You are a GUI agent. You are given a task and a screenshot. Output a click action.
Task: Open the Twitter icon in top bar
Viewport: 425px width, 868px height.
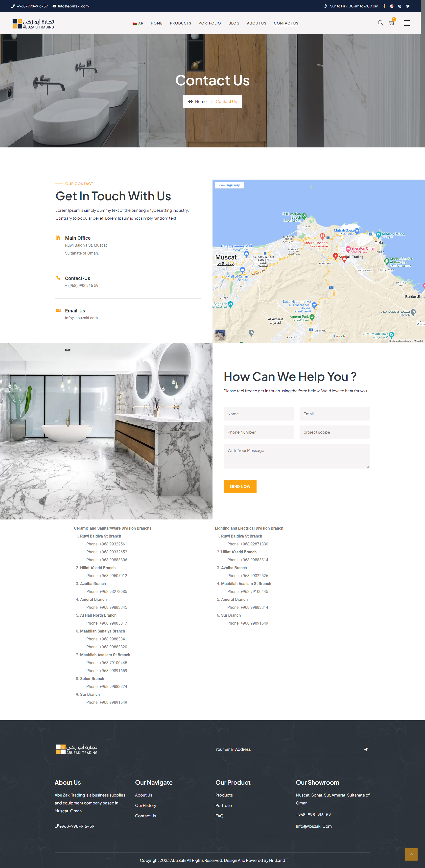tap(408, 6)
